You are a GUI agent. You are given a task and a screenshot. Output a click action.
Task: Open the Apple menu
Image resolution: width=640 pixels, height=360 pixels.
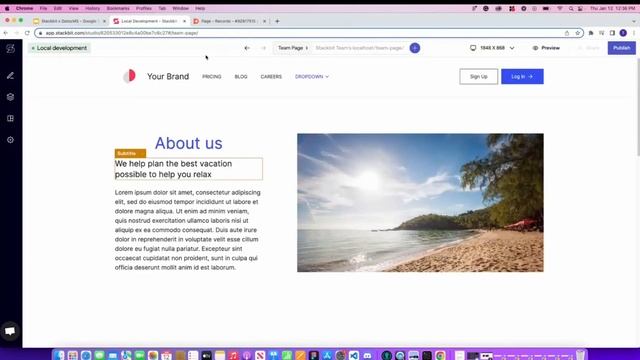pos(7,8)
